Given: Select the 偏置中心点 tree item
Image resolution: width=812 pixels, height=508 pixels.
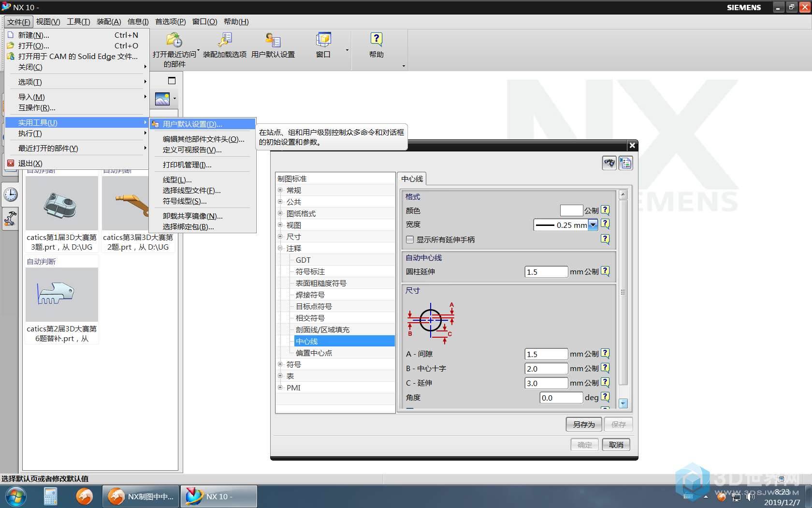Looking at the screenshot, I should (314, 353).
